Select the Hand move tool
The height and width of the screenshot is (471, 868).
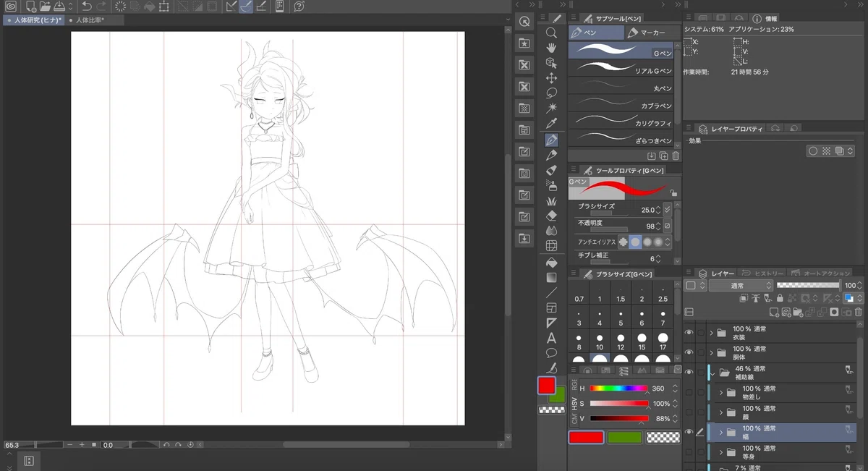[551, 48]
